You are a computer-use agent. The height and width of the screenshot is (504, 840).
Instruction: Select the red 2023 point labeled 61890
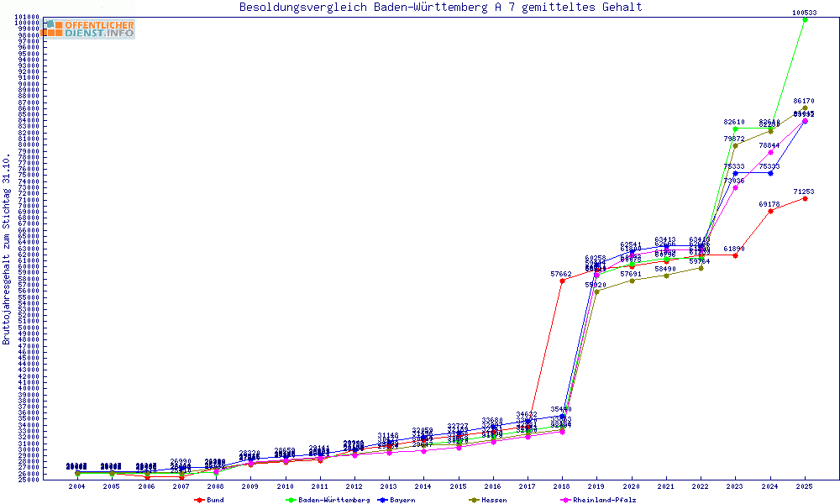(735, 255)
